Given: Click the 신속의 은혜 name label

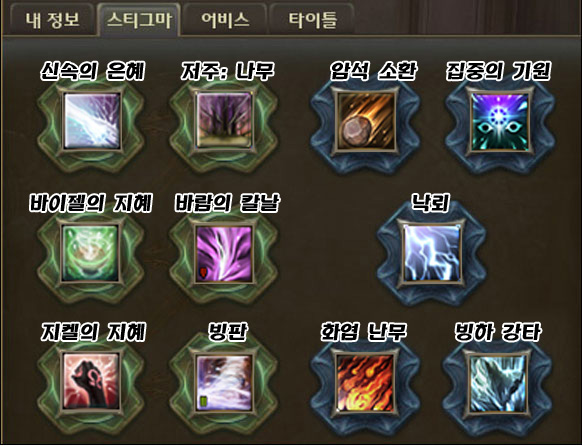Looking at the screenshot, I should [x=92, y=71].
